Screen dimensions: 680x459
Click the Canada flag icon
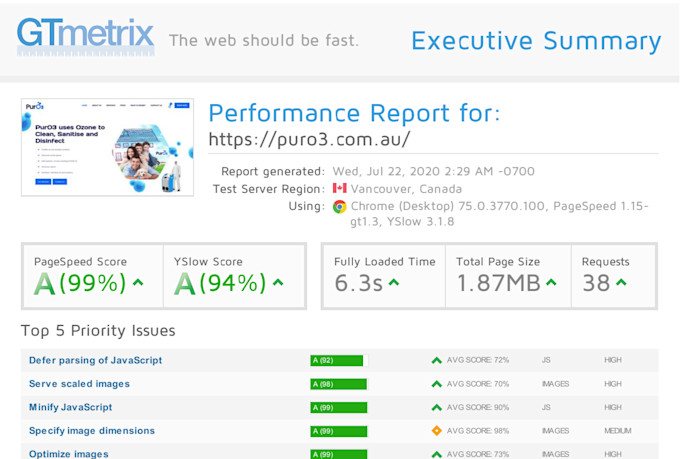pyautogui.click(x=340, y=188)
